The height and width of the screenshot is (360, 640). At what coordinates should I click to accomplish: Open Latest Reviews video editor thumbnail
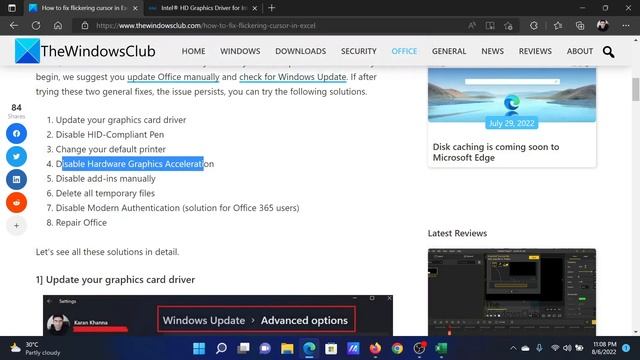(512, 292)
